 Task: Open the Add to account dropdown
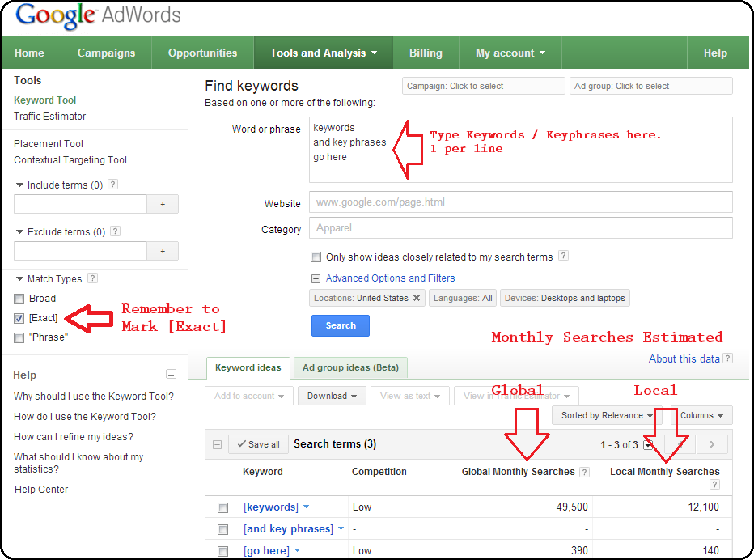pyautogui.click(x=249, y=396)
